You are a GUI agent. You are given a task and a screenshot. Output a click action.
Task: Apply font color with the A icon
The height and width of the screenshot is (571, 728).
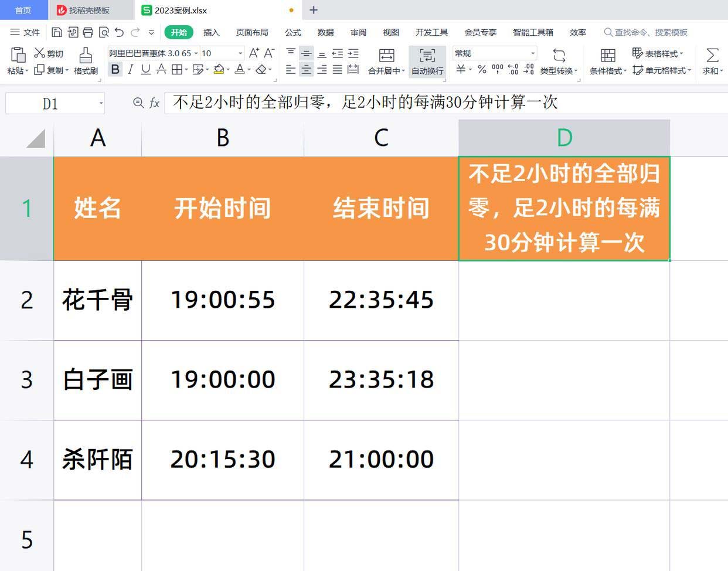239,70
